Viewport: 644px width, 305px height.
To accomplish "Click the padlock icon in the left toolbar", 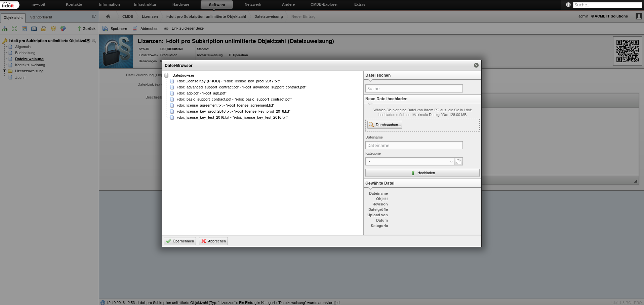I will click(44, 29).
